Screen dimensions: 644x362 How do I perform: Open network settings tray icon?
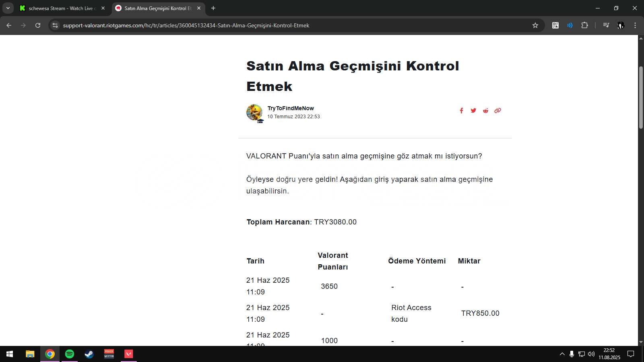coord(582,354)
